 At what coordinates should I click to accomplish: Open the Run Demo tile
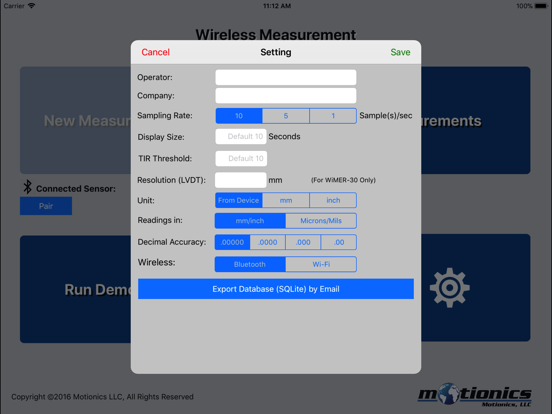[75, 289]
